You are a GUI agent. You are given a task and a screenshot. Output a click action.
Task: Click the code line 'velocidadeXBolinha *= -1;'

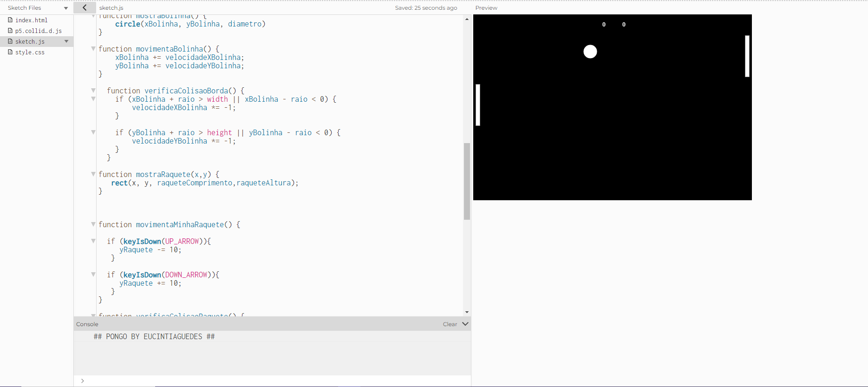[x=184, y=107]
